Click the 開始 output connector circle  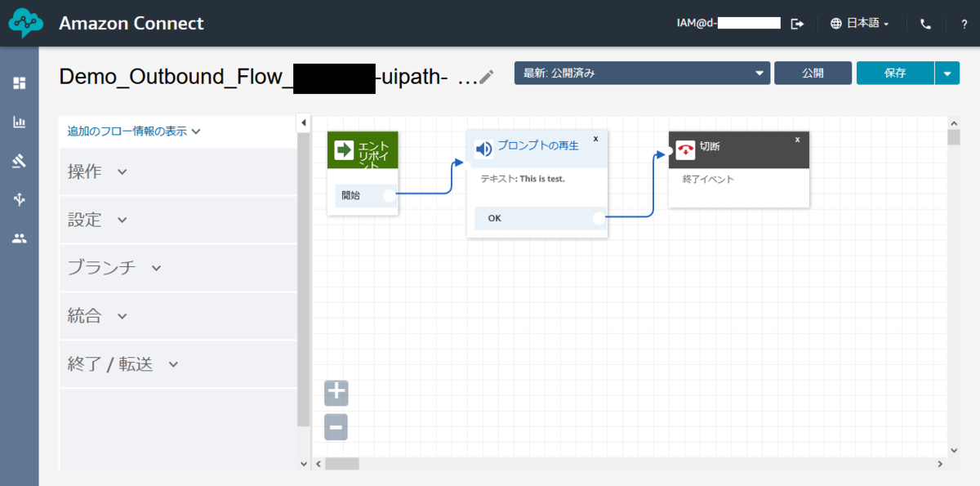pyautogui.click(x=390, y=195)
